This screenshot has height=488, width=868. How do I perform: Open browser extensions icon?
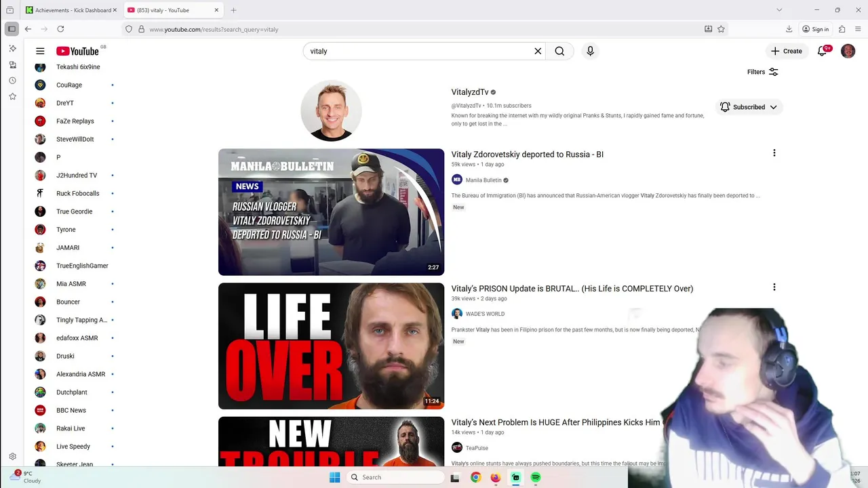click(x=842, y=29)
